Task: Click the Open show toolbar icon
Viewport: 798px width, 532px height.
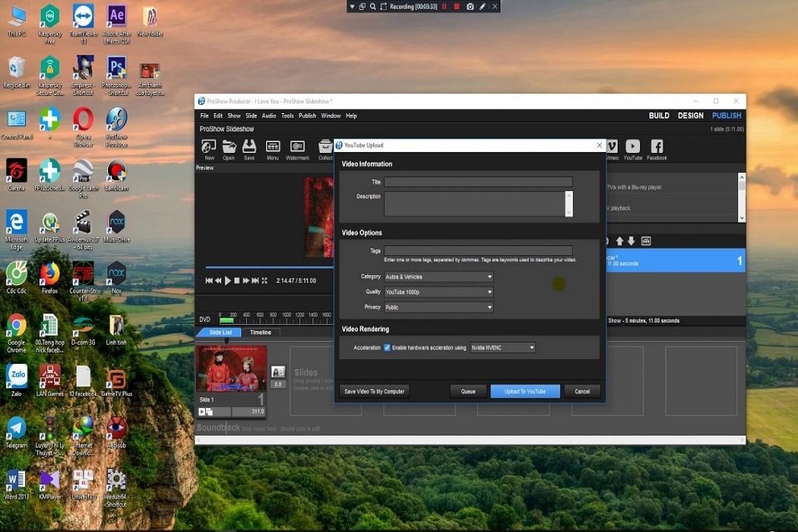Action: click(x=229, y=147)
